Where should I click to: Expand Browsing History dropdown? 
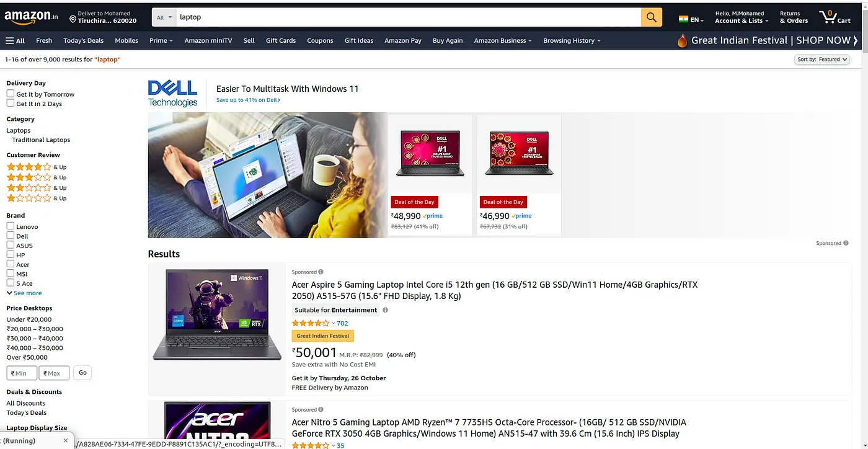pyautogui.click(x=572, y=40)
